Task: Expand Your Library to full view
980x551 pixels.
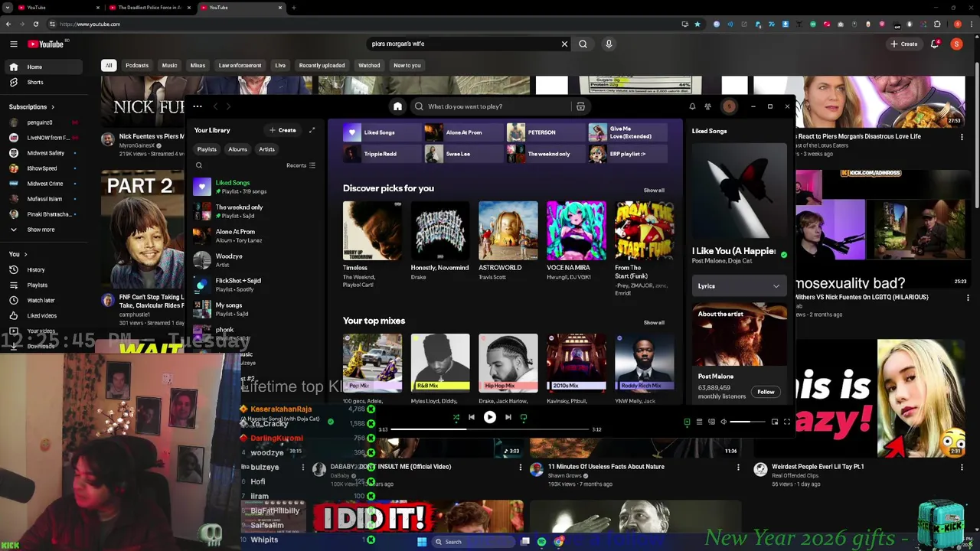Action: (x=312, y=130)
